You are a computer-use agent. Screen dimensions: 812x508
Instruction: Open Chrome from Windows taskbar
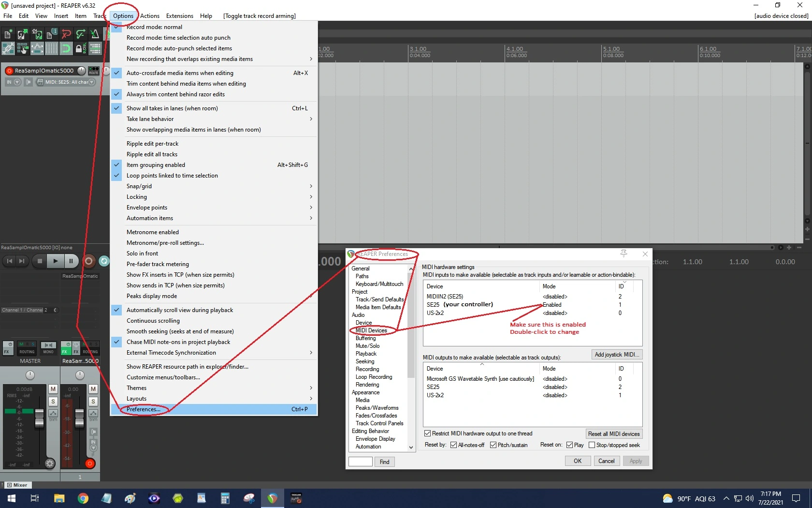83,498
